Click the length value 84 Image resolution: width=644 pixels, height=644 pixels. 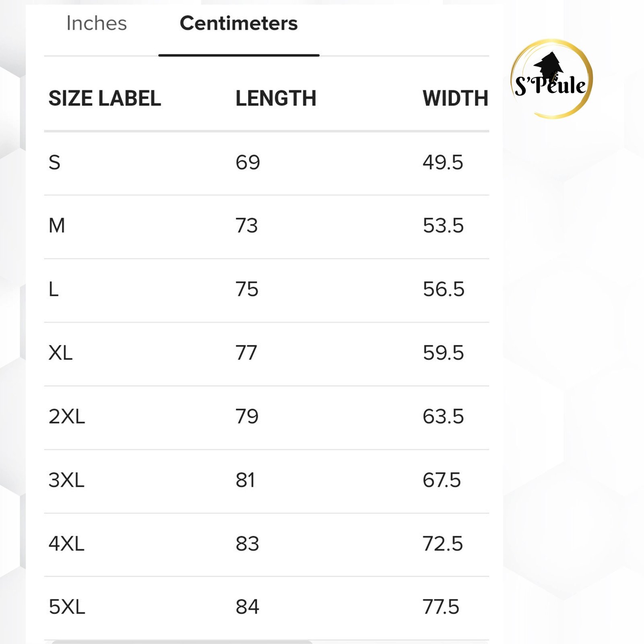pyautogui.click(x=247, y=607)
